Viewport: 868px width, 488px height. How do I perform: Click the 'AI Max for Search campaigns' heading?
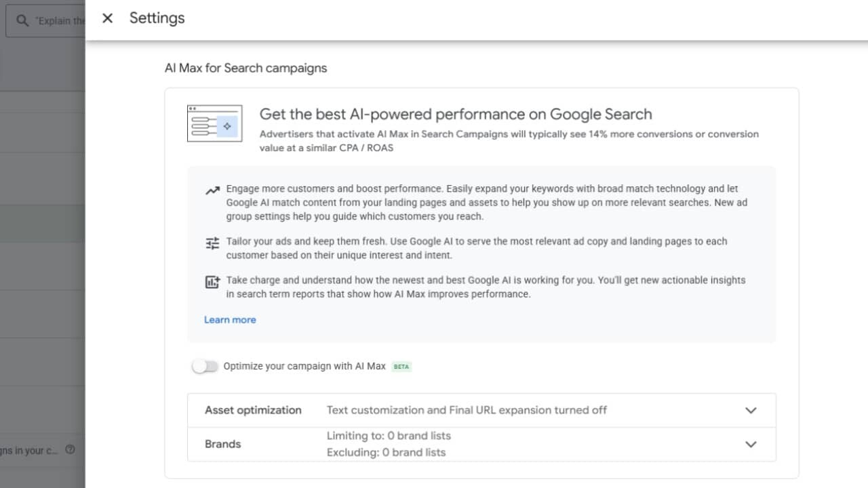pos(245,68)
